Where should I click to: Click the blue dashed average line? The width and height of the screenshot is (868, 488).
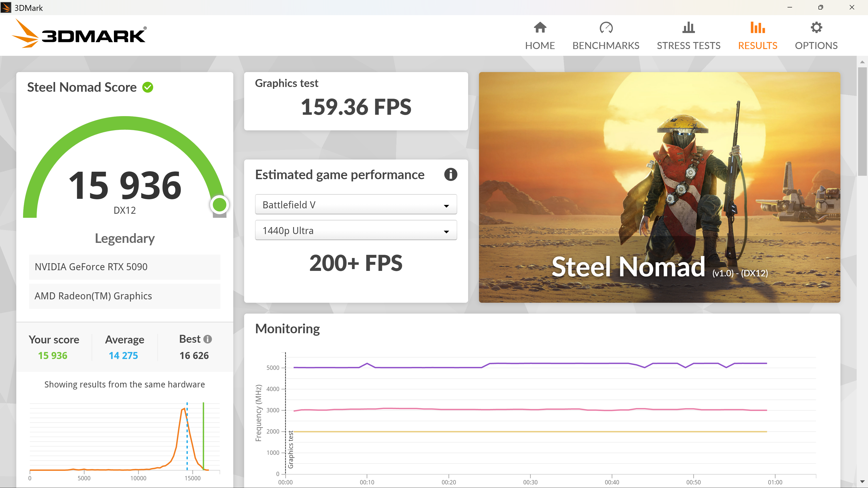click(x=187, y=436)
